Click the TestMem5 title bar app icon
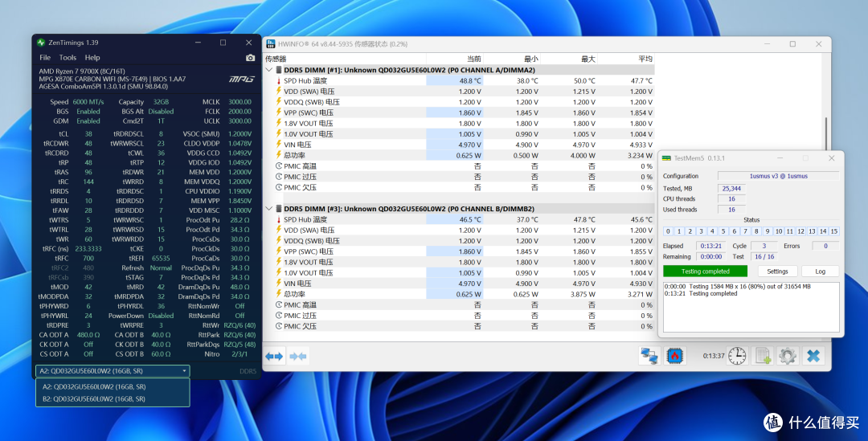Screen dimensions: 868x441 (x=666, y=158)
